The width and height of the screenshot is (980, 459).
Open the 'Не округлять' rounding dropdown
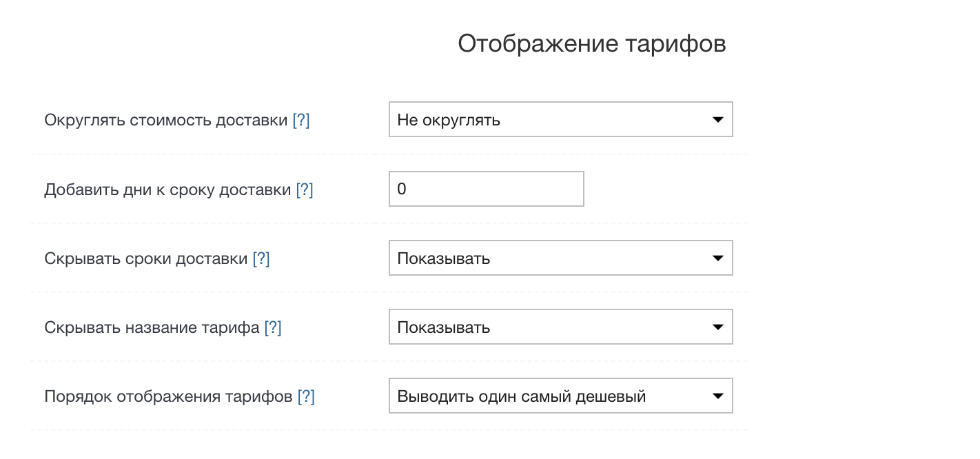point(551,120)
